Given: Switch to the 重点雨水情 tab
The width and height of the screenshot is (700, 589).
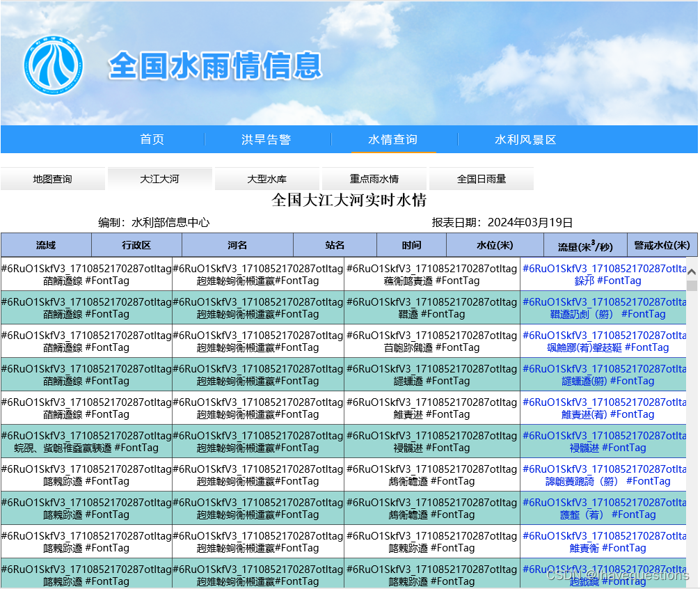Looking at the screenshot, I should point(374,179).
